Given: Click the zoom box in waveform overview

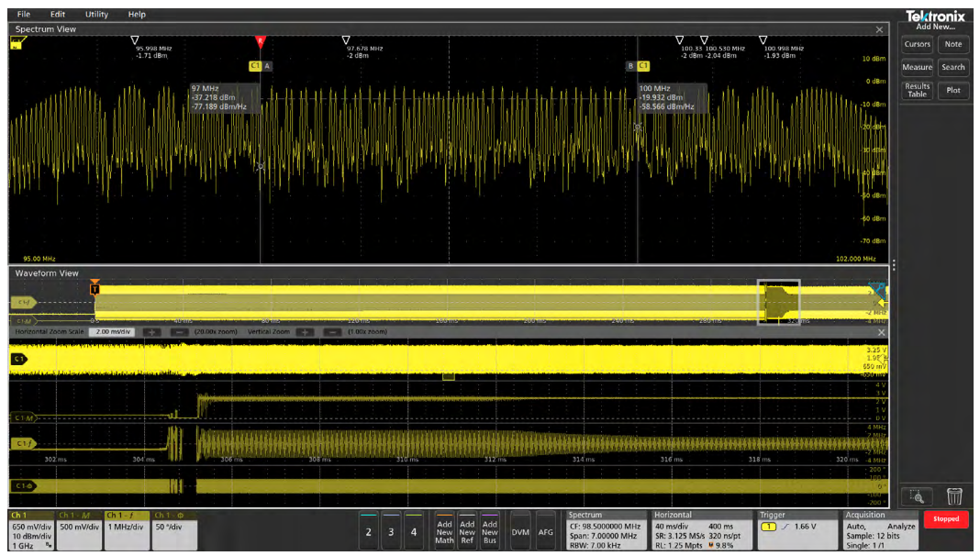Looking at the screenshot, I should [778, 302].
